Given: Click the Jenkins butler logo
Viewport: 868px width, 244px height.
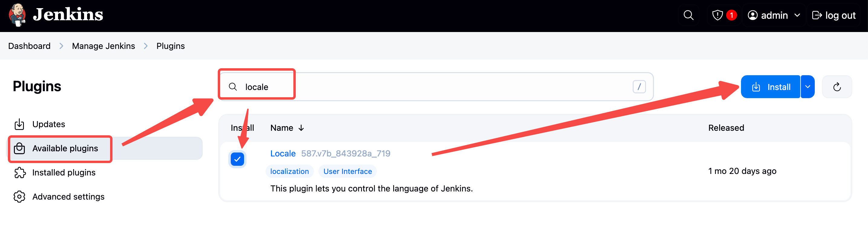Looking at the screenshot, I should pyautogui.click(x=17, y=15).
